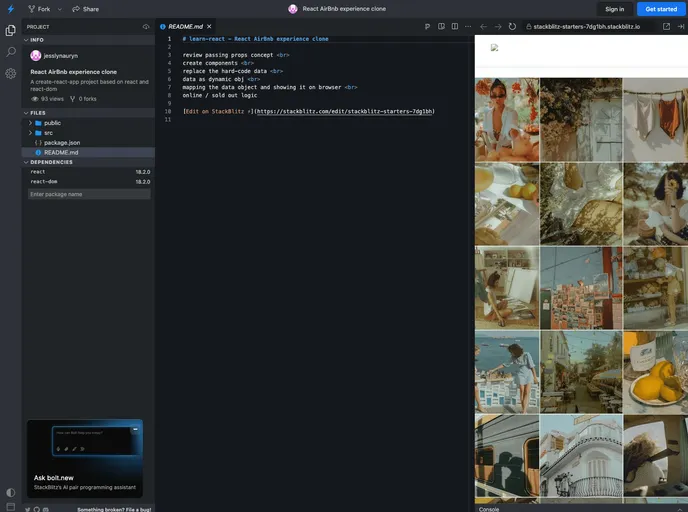Toggle the color theme icon

coord(10,492)
